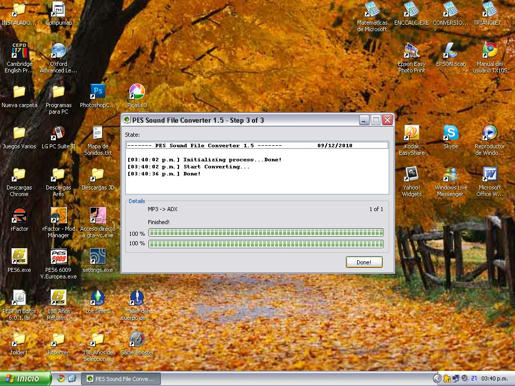The height and width of the screenshot is (386, 515).
Task: Open the Kodak EasyShare shortcut
Action: 411,141
